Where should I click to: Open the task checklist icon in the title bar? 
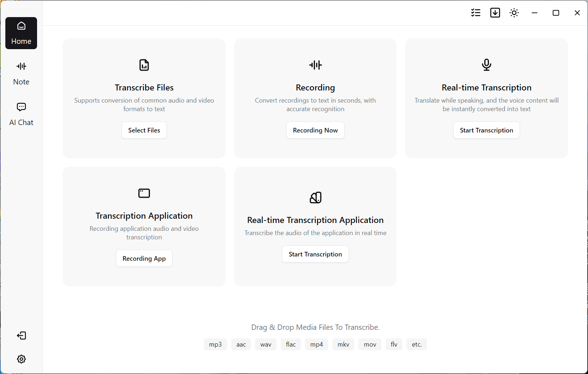point(475,12)
